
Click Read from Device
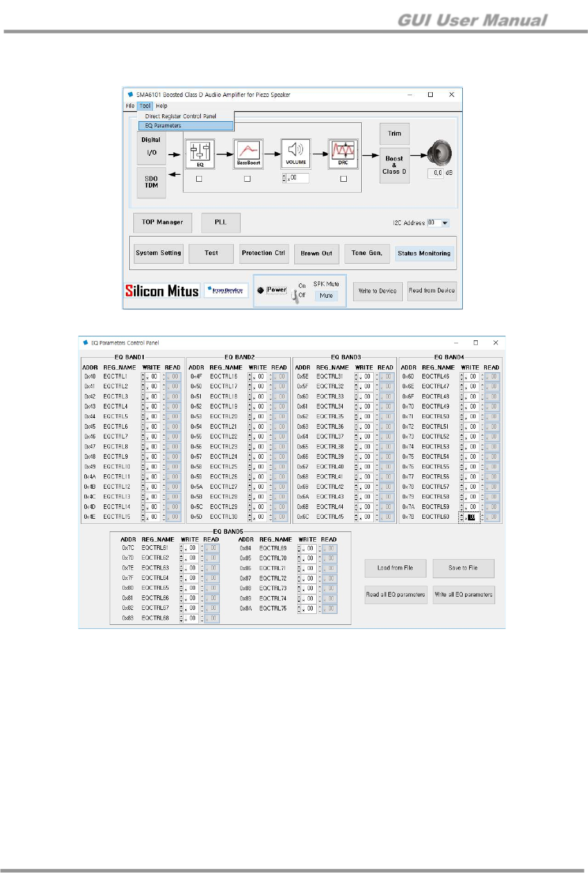tap(432, 291)
